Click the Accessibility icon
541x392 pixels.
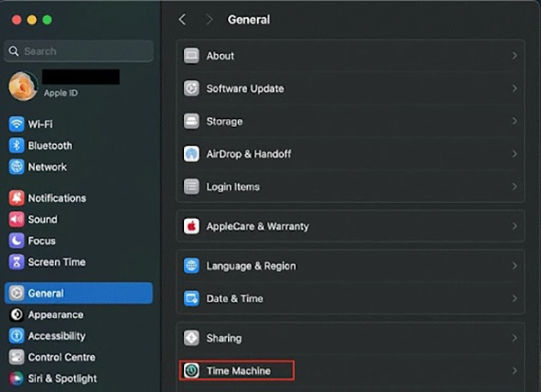coord(16,336)
